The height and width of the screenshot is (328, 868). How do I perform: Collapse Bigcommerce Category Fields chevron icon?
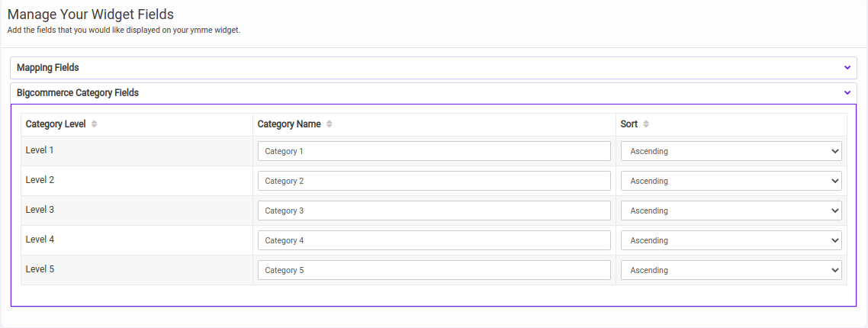click(x=847, y=92)
